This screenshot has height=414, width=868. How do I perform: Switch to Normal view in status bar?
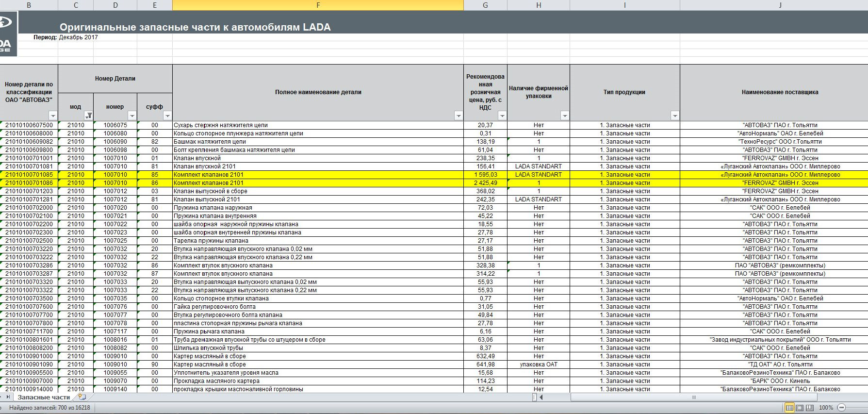pos(789,408)
